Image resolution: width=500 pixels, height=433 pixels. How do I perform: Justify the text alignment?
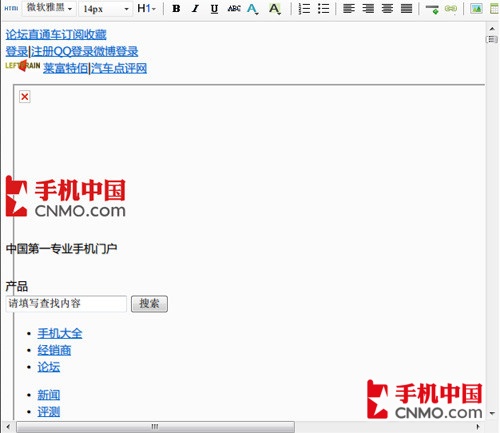coord(406,9)
